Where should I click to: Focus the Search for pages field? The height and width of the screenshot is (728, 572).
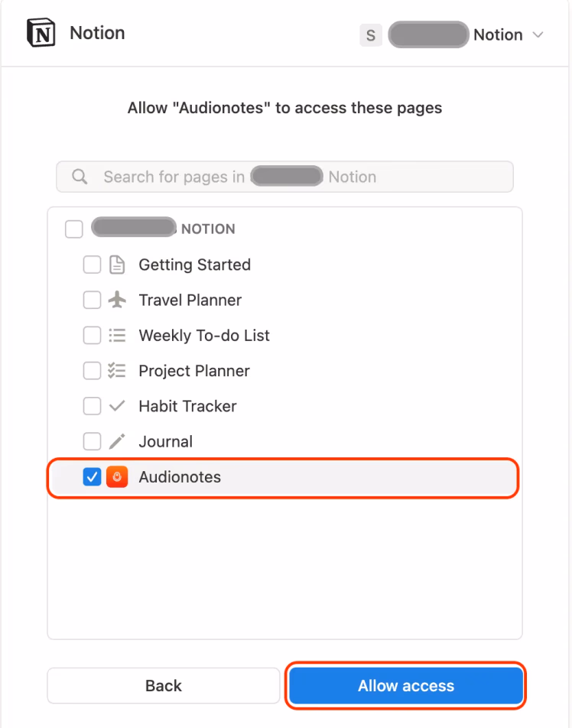(284, 177)
